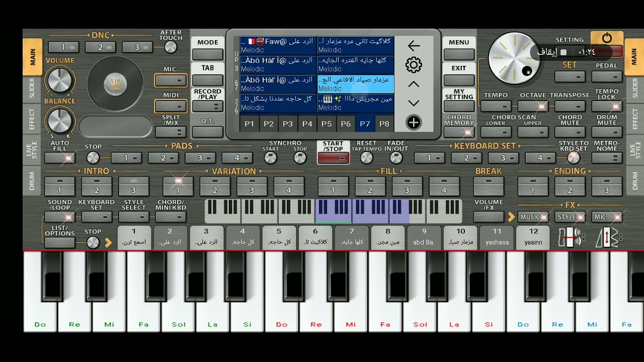Toggle Auto Fill
644x362 pixels.
click(x=59, y=158)
